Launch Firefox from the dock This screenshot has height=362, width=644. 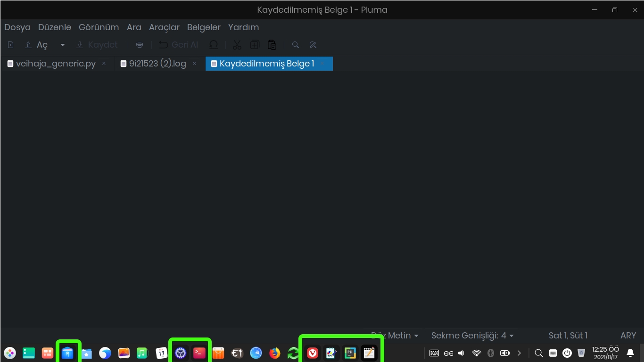coord(275,353)
